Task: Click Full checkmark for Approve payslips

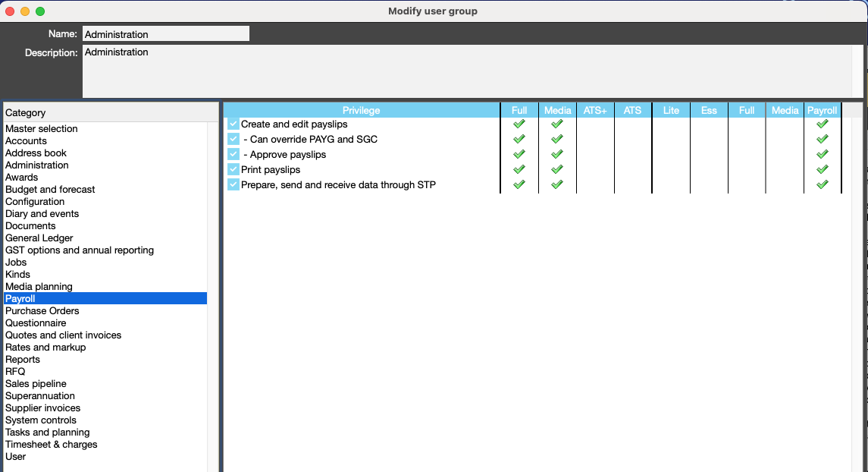Action: coord(519,154)
